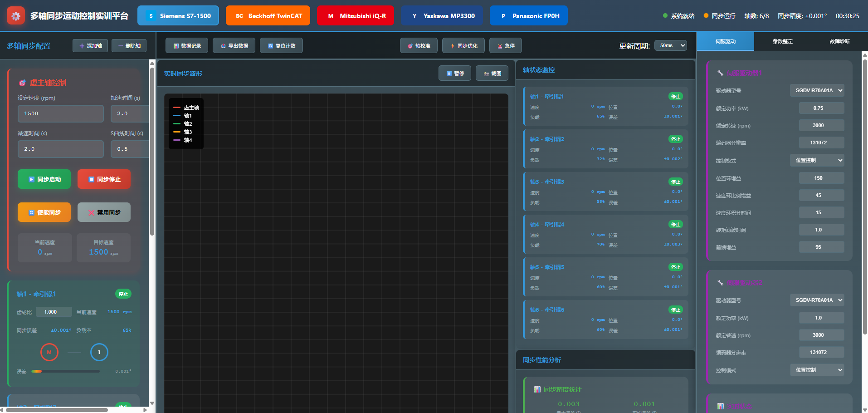The image size is (868, 413).
Task: Expand the first 驱动器型号 SGDV-R70A01A dropdown
Action: click(x=817, y=90)
